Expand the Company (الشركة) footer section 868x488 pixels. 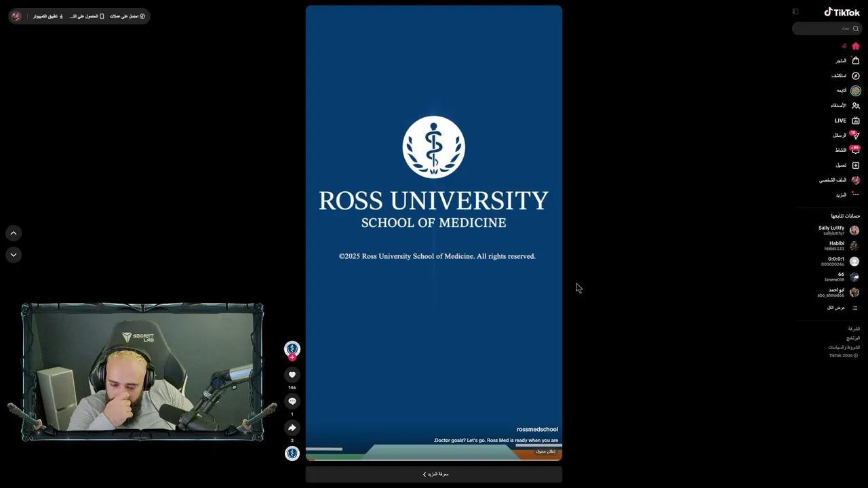pos(854,329)
